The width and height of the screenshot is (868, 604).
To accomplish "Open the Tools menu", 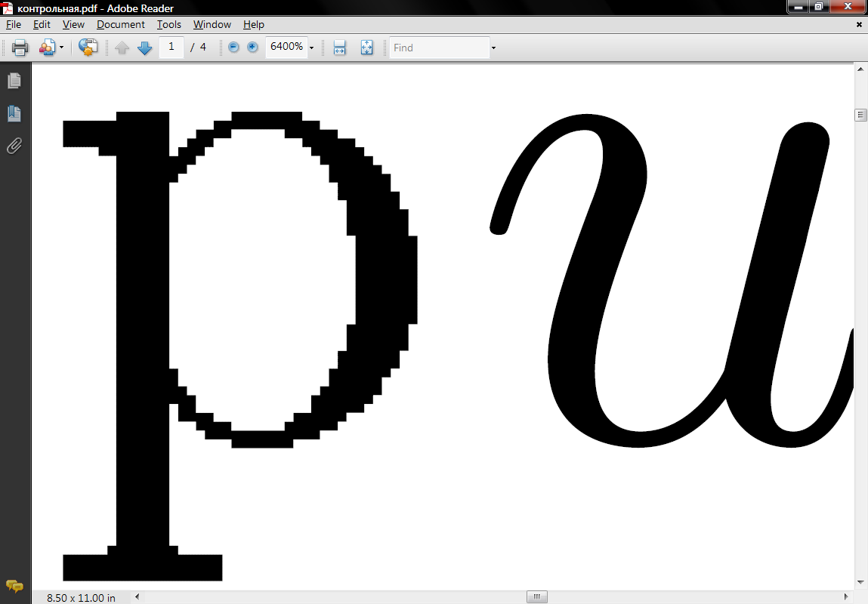I will click(169, 24).
